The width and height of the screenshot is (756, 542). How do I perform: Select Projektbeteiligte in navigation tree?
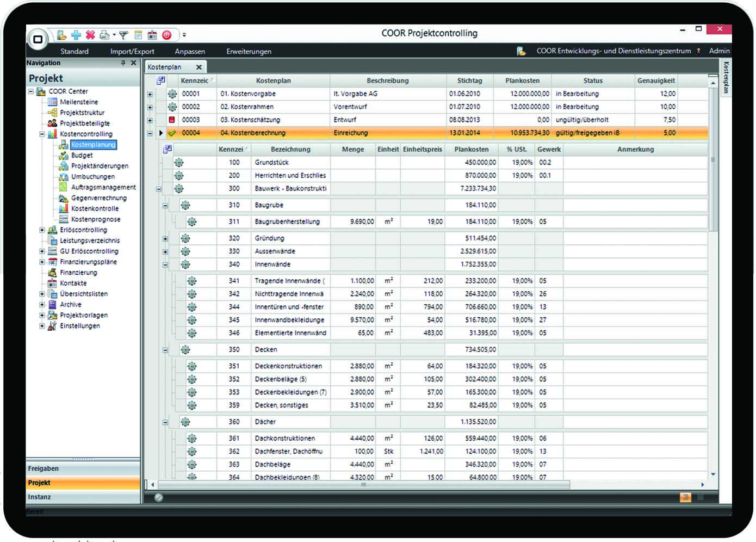point(85,123)
